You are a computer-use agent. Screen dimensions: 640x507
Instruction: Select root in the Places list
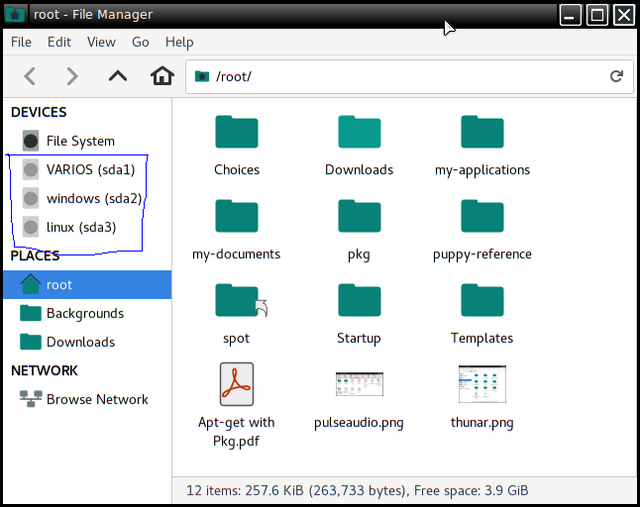coord(87,285)
